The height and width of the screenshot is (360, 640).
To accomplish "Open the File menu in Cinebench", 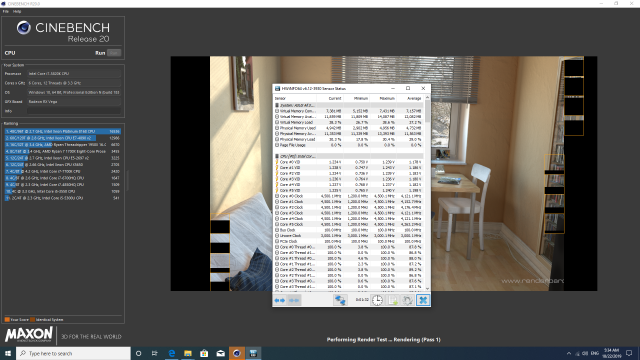I will point(5,11).
